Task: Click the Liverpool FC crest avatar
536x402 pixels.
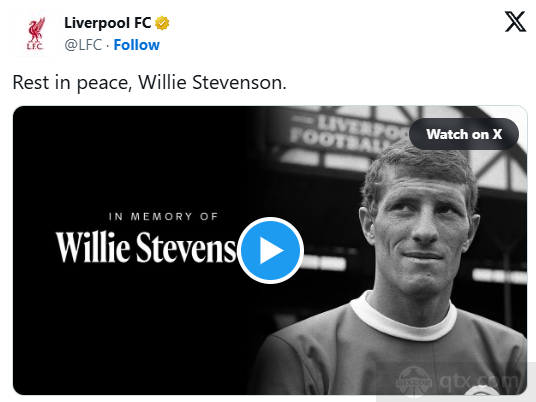Action: pyautogui.click(x=36, y=33)
